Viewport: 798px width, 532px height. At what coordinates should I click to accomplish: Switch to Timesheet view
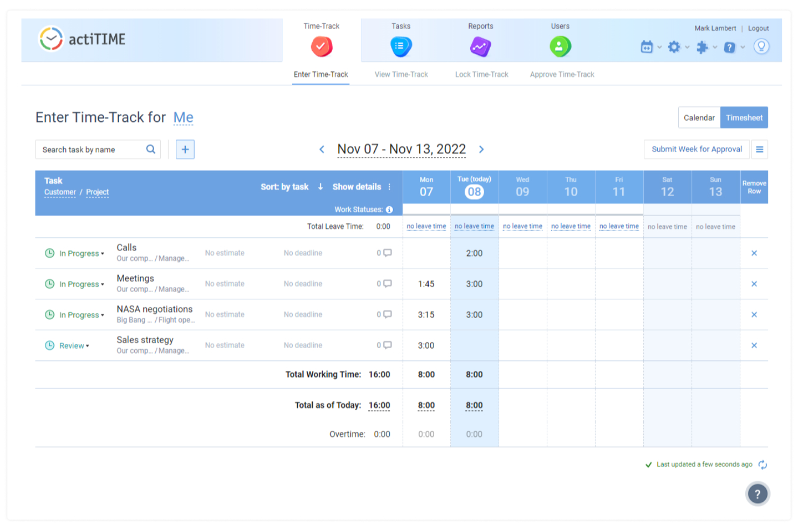click(x=744, y=118)
